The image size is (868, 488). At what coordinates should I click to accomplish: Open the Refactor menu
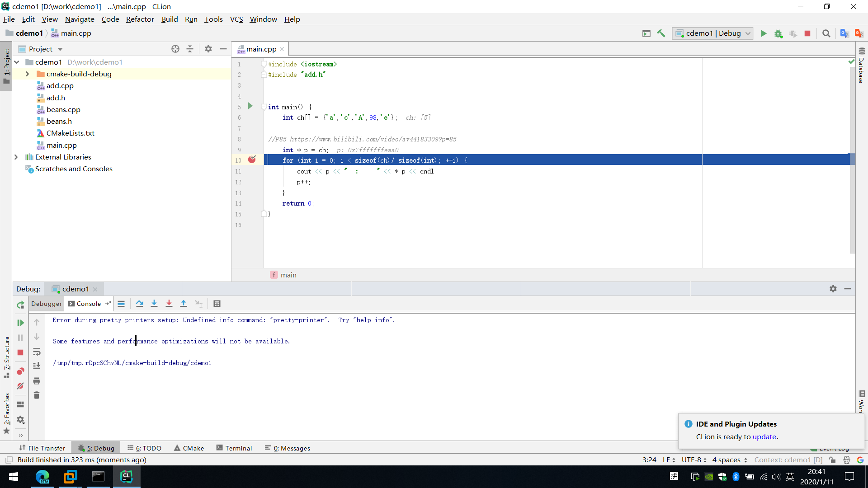[140, 19]
